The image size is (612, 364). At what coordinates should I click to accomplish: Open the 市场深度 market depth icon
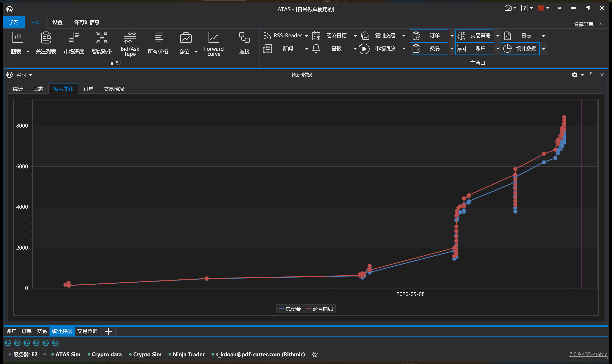pos(74,38)
